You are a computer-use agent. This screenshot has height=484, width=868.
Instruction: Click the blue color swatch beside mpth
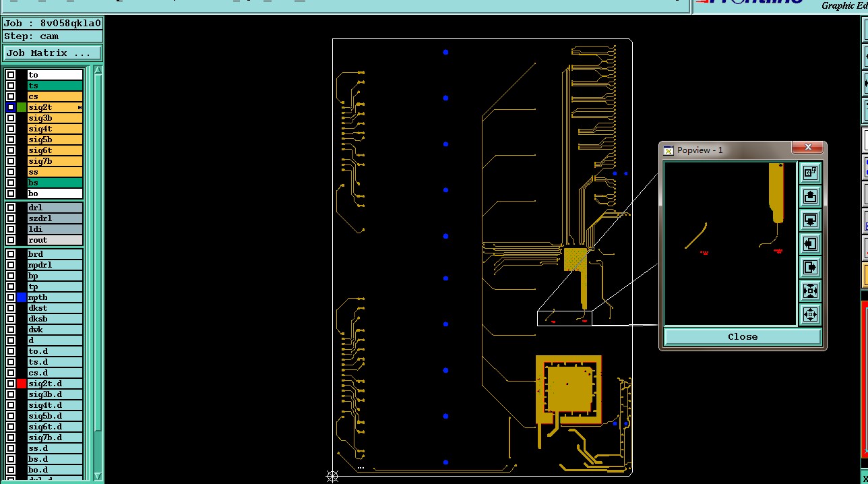22,297
